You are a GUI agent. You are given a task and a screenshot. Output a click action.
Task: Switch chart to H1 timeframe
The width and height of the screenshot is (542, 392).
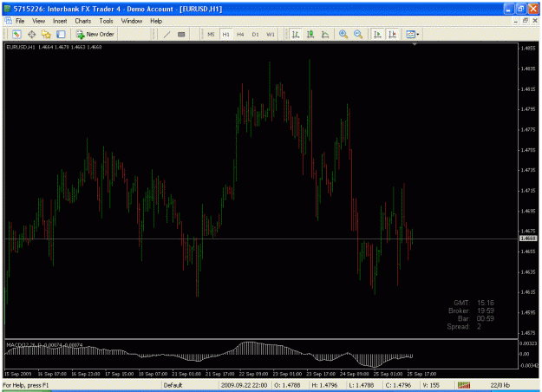225,34
